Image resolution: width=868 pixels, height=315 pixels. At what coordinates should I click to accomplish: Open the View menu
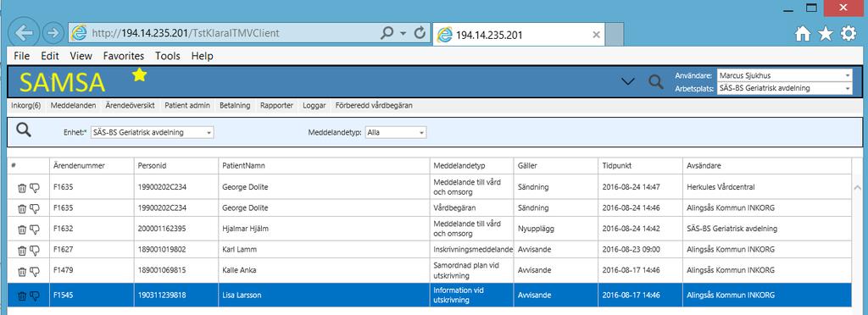tap(81, 56)
